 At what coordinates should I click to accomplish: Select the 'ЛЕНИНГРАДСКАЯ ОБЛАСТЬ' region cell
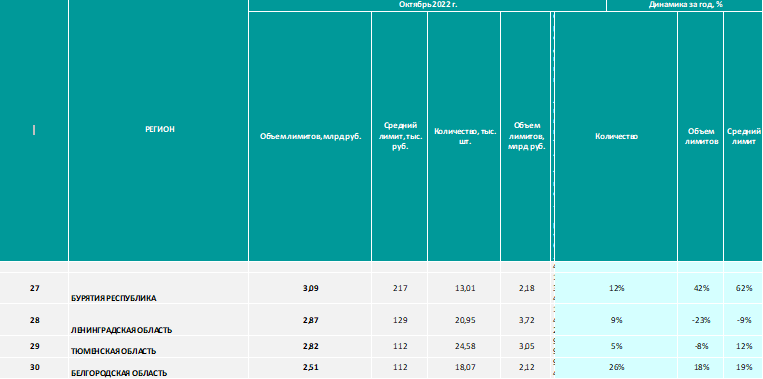[159, 320]
